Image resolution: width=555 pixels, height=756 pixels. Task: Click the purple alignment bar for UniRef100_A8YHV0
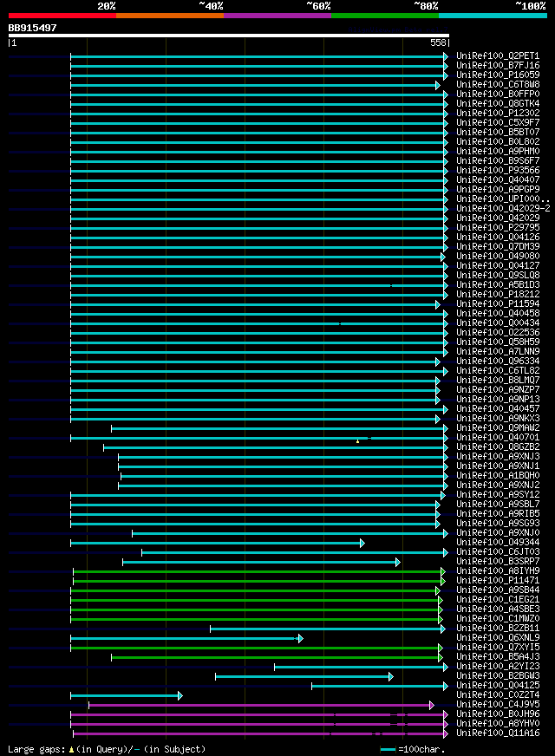click(x=259, y=725)
